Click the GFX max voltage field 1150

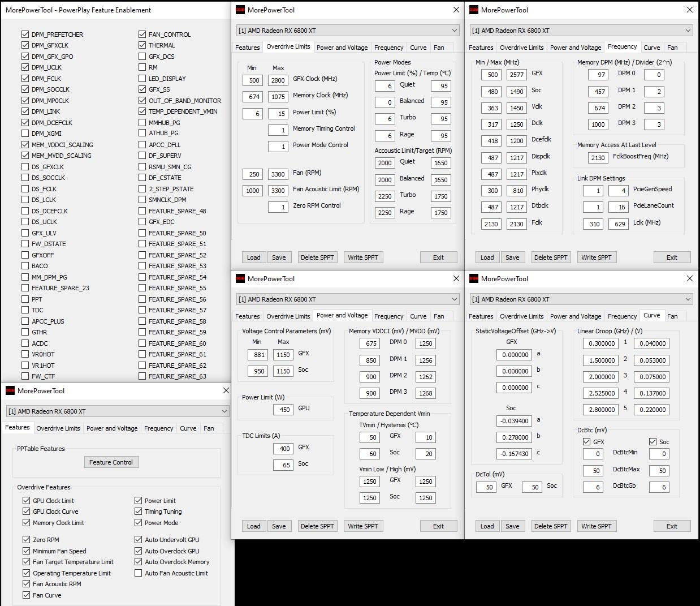(x=283, y=355)
